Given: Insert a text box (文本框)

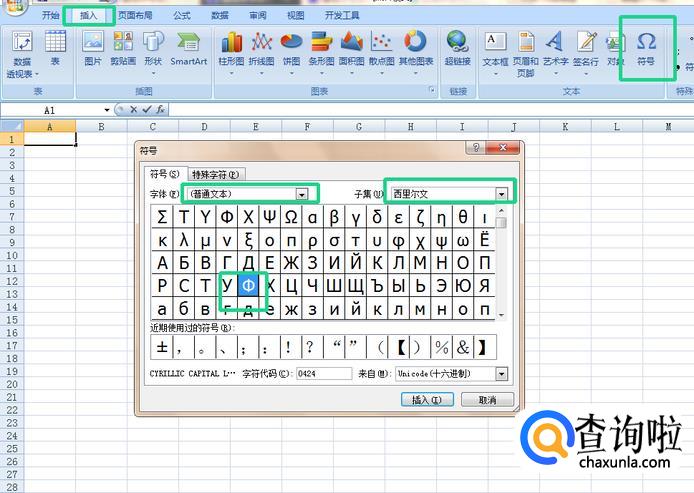Looking at the screenshot, I should click(495, 52).
